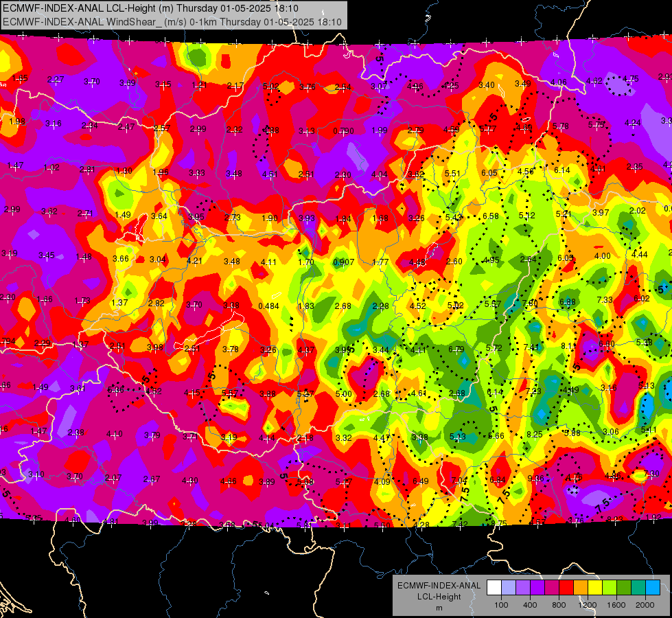
Task: Click the WindShear 0-1km title line
Action: (x=172, y=22)
